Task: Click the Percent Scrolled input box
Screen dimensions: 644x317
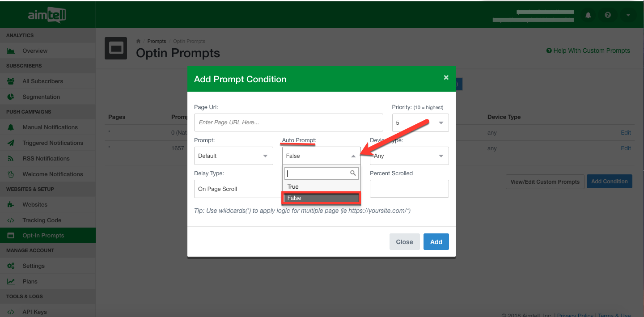Action: coord(409,189)
